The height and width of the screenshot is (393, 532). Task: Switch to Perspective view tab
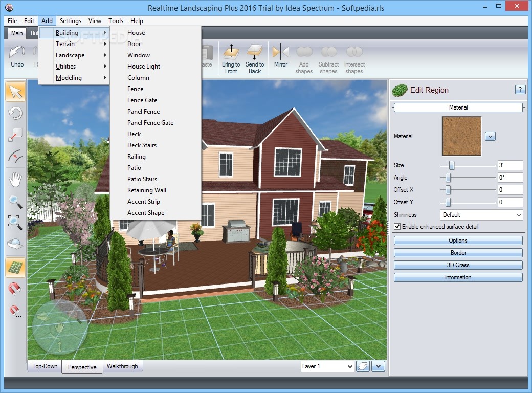(x=82, y=367)
